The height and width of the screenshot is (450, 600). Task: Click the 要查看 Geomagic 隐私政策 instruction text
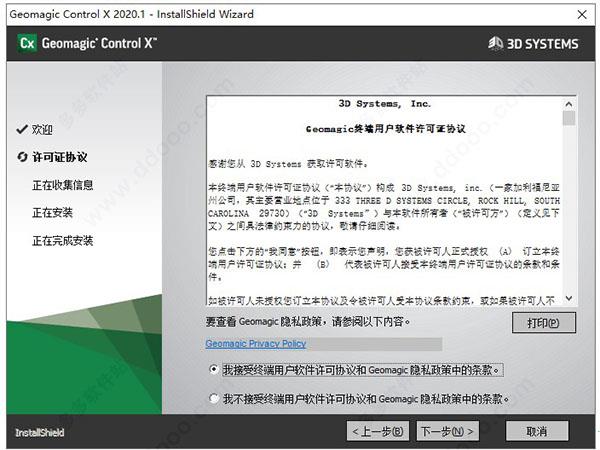click(x=308, y=322)
